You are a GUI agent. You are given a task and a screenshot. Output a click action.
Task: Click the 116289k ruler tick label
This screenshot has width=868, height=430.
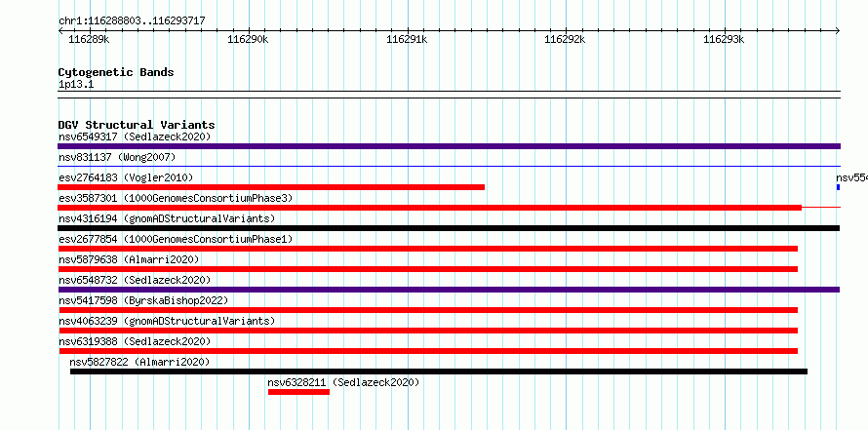tap(89, 39)
